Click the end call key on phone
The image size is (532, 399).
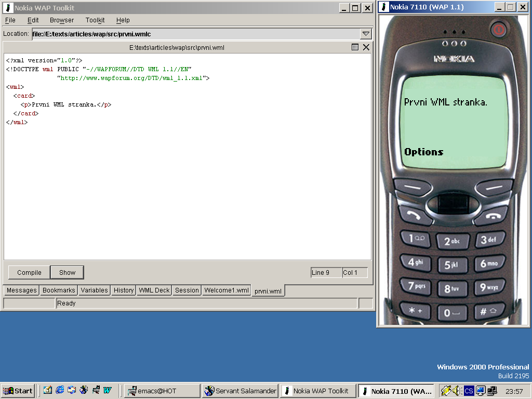tap(492, 216)
